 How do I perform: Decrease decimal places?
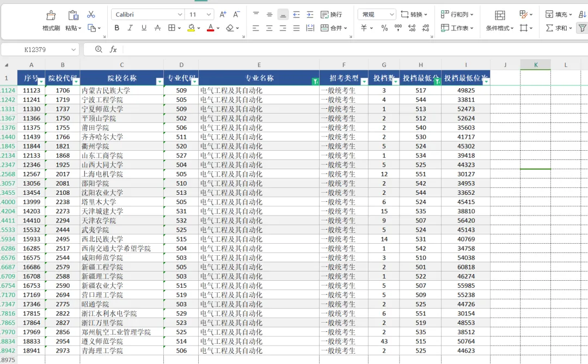(426, 28)
